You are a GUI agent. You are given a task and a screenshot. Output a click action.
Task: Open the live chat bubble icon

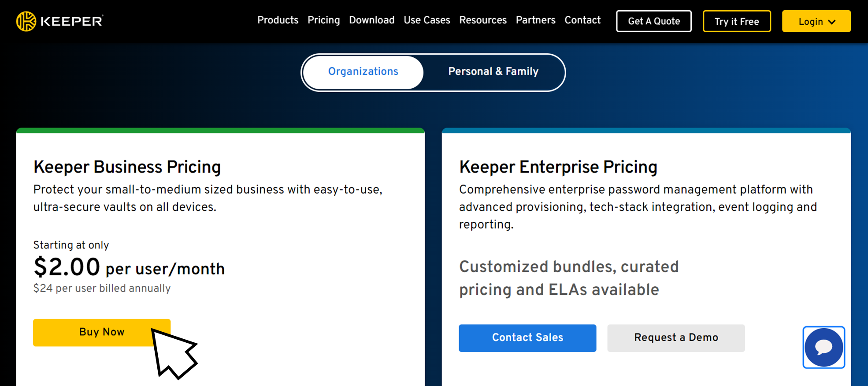coord(823,347)
